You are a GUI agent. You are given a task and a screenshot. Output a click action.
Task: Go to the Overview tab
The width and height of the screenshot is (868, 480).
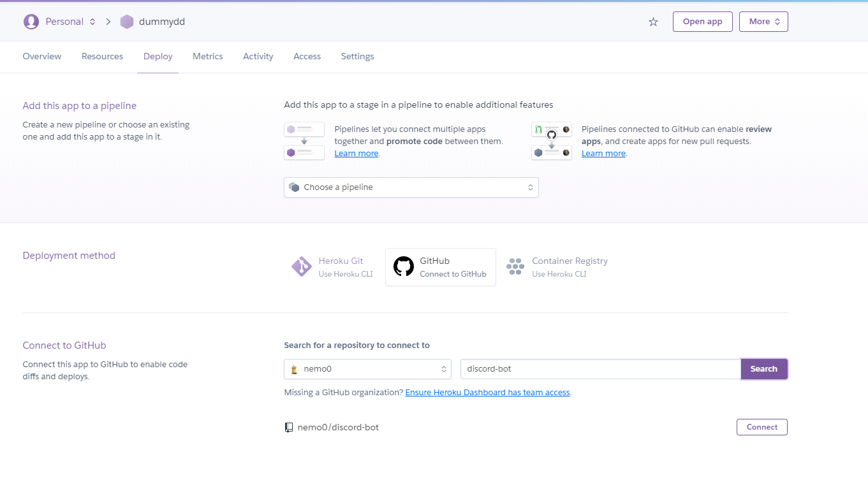(x=42, y=57)
